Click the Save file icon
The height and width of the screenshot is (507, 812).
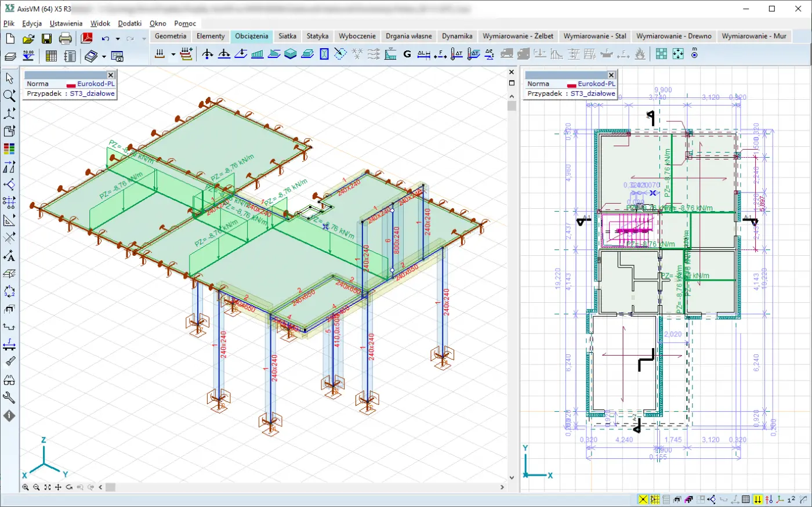(46, 39)
